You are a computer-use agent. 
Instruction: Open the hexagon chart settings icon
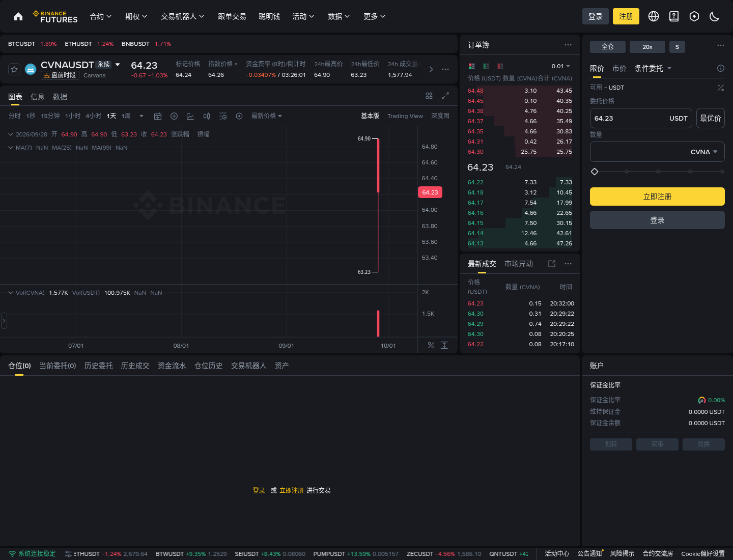(239, 116)
